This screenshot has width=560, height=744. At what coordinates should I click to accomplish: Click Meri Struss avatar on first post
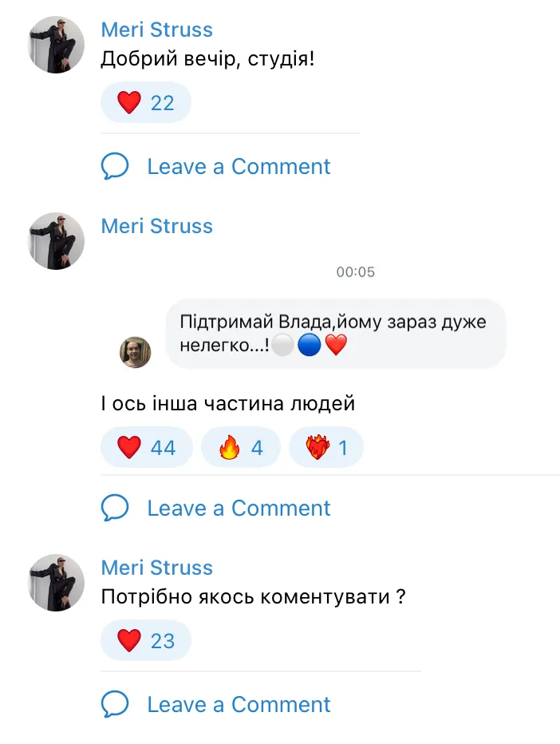pyautogui.click(x=56, y=45)
